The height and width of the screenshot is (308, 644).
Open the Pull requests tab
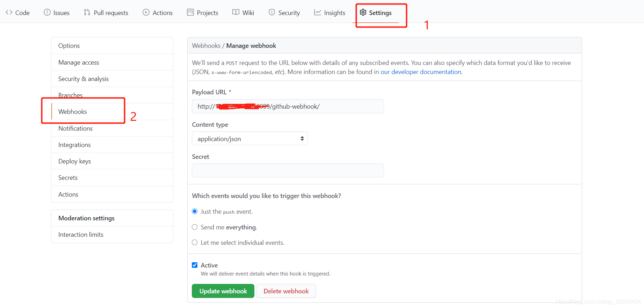[x=106, y=13]
